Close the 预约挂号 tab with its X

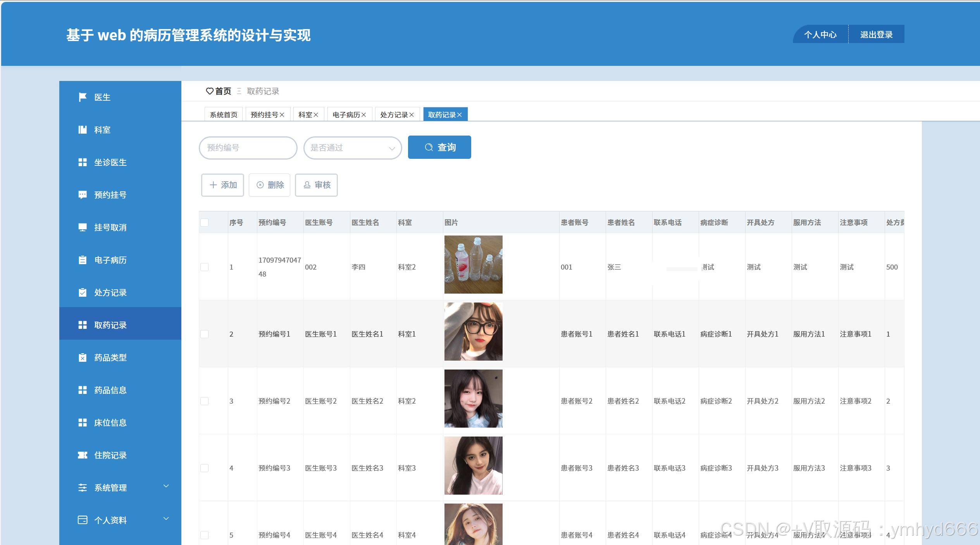click(x=282, y=115)
